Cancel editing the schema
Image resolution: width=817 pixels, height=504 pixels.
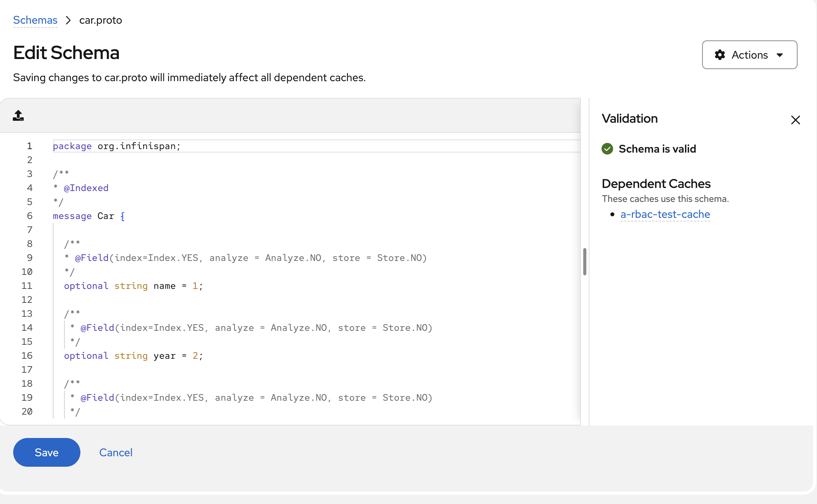point(116,452)
